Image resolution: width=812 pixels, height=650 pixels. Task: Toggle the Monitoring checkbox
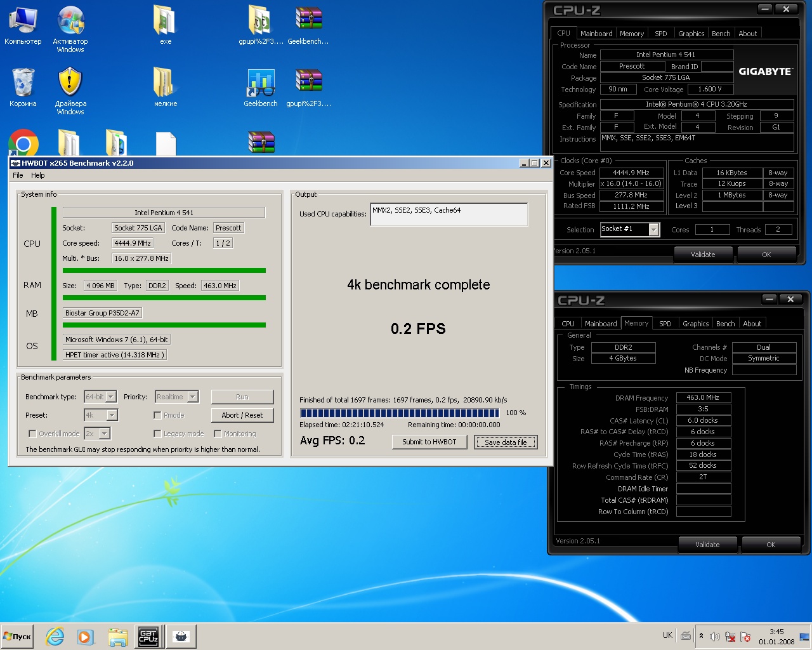click(218, 434)
